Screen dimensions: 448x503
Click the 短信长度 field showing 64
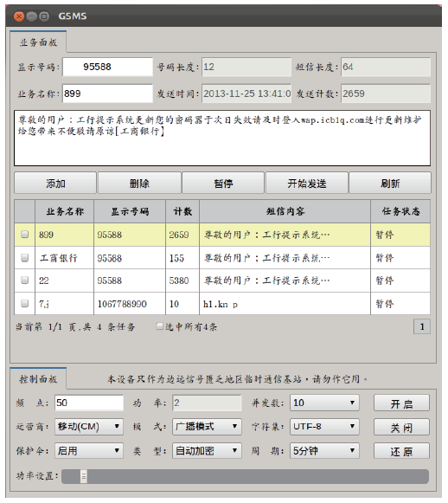click(386, 67)
